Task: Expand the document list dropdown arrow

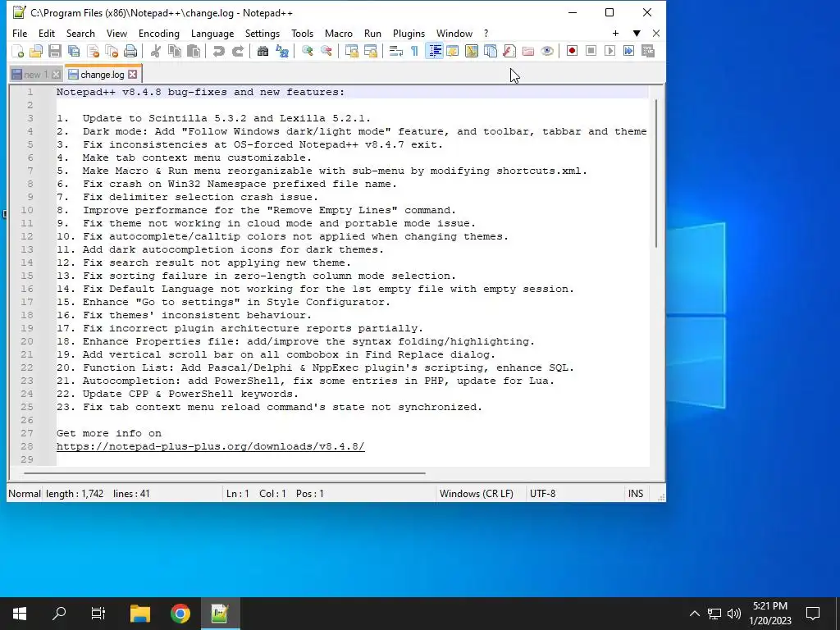Action: (637, 33)
